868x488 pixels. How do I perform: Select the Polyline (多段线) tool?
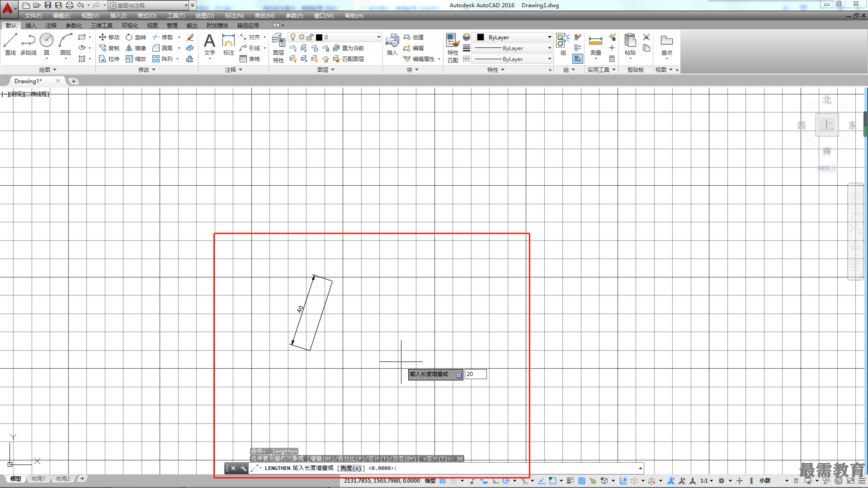click(x=28, y=44)
